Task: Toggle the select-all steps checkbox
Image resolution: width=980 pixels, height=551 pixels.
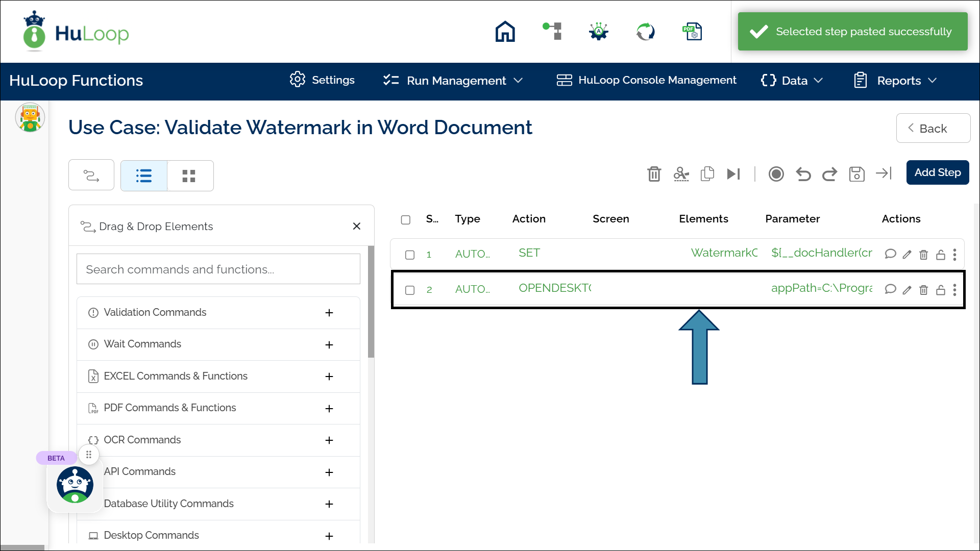Action: [406, 220]
